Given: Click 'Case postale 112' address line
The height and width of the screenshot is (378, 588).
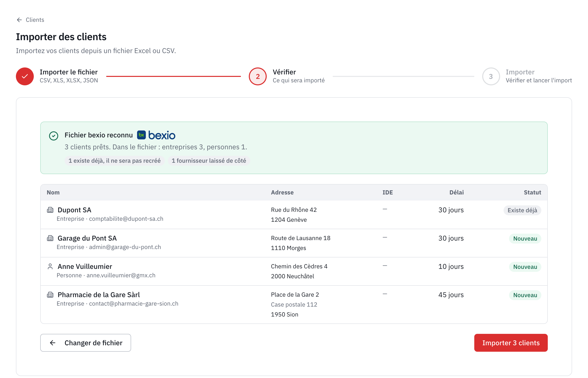Looking at the screenshot, I should click(294, 305).
